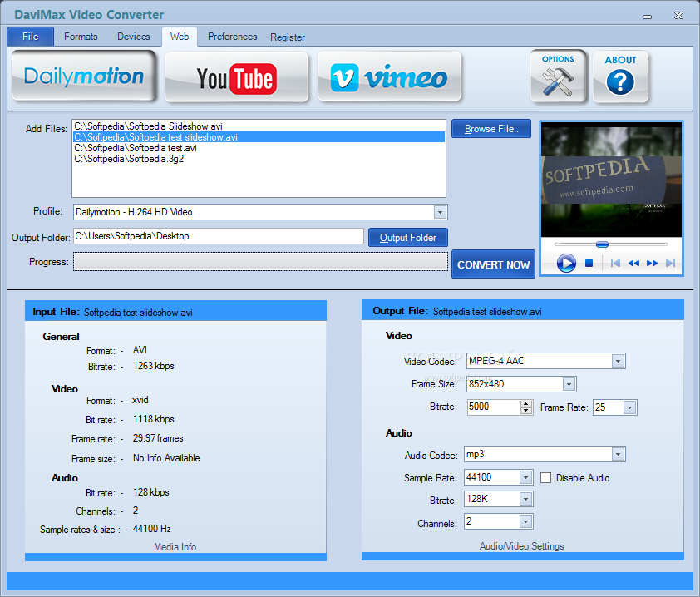700x597 pixels.
Task: Click the 1263 kbps bitrate value
Action: point(154,366)
